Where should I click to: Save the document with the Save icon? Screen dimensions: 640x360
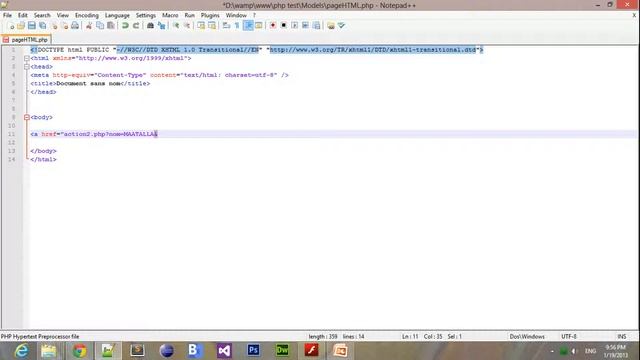coord(31,26)
